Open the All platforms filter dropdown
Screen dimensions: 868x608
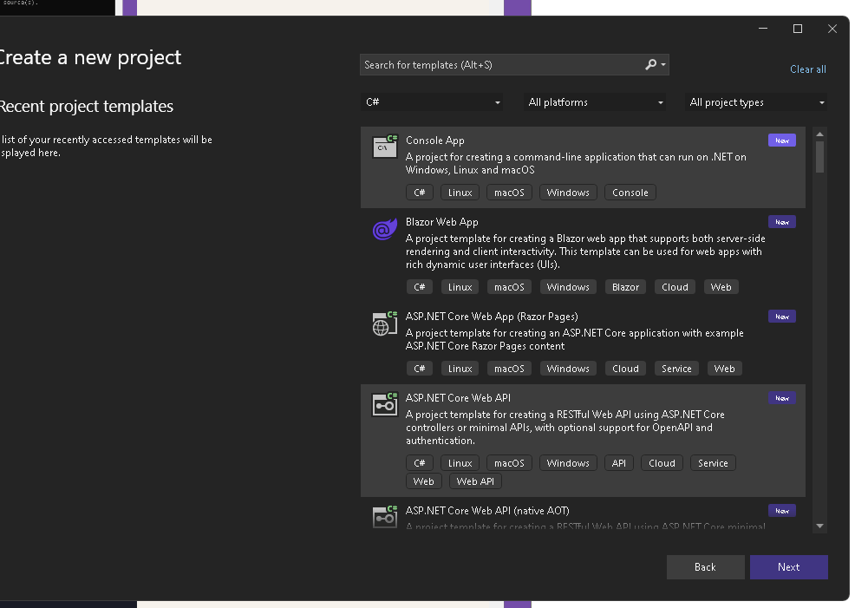(x=595, y=101)
